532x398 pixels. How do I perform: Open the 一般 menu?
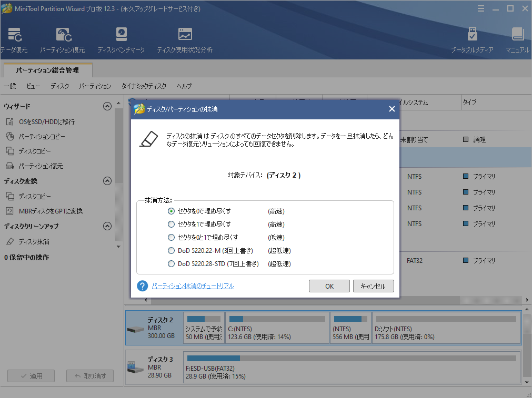coord(10,86)
